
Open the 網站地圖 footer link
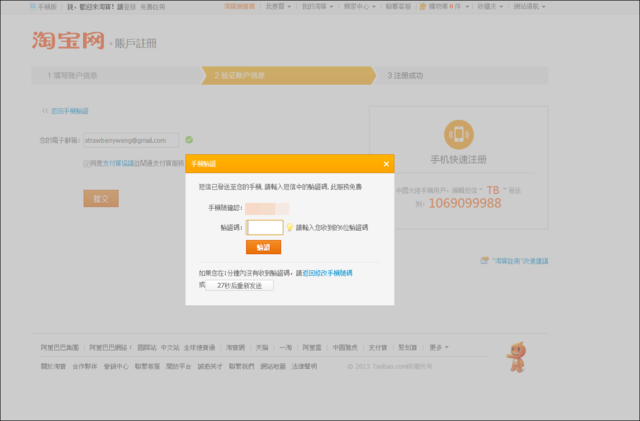(273, 366)
